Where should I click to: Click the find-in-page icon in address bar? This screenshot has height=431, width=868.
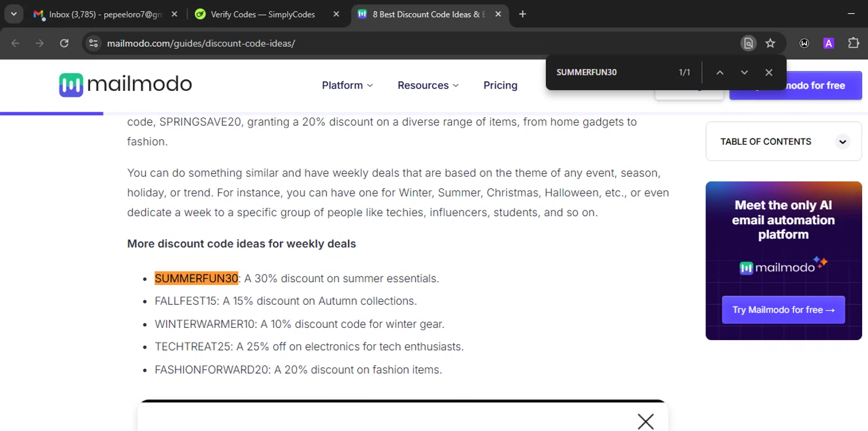coord(748,43)
